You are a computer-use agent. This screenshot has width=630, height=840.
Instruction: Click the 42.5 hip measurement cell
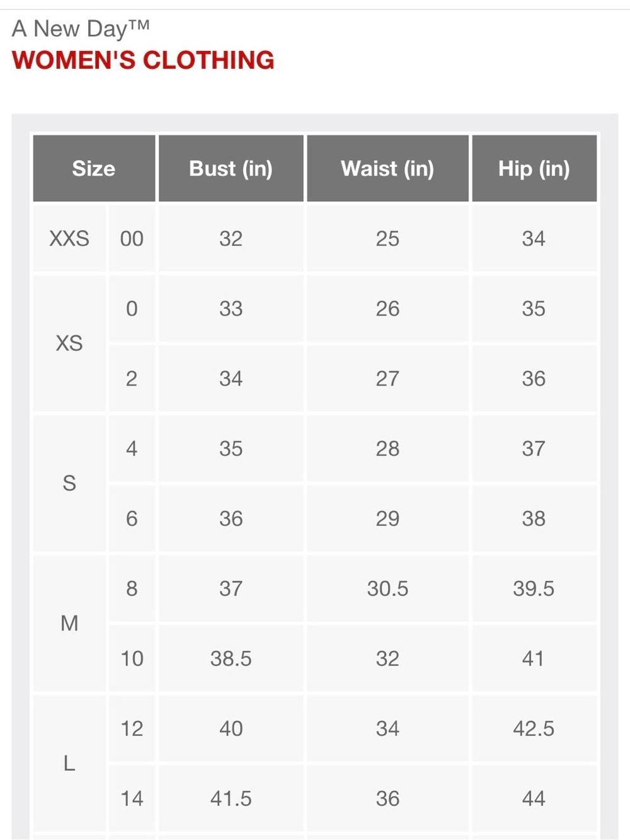534,728
